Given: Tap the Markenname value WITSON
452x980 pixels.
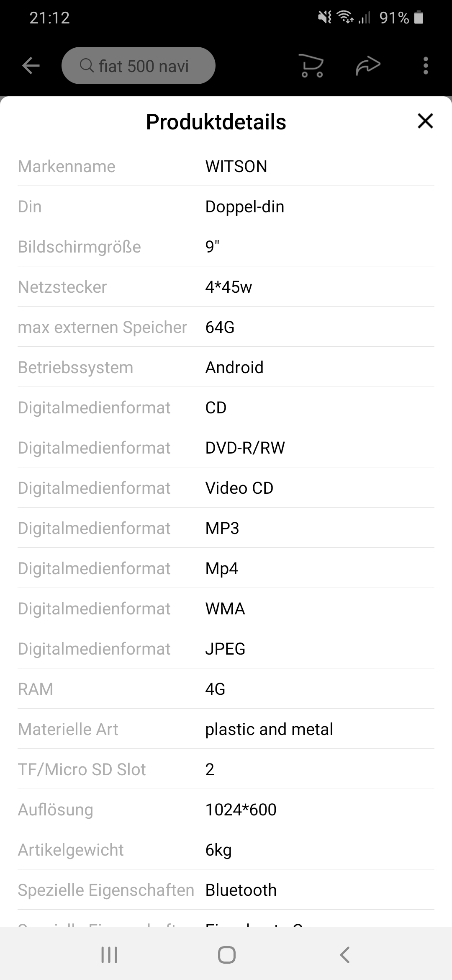Looking at the screenshot, I should point(236,167).
